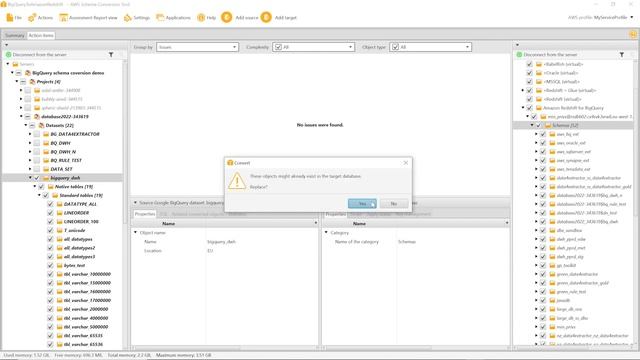Screen dimensions: 640x360
Task: Click the Babelfish (virtual) folder icon
Action: click(x=539, y=64)
